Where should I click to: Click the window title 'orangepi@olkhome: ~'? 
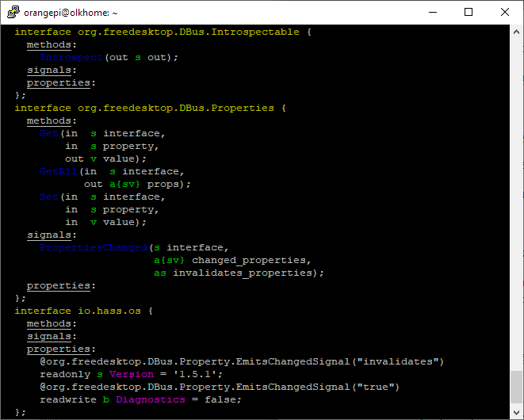(x=71, y=13)
